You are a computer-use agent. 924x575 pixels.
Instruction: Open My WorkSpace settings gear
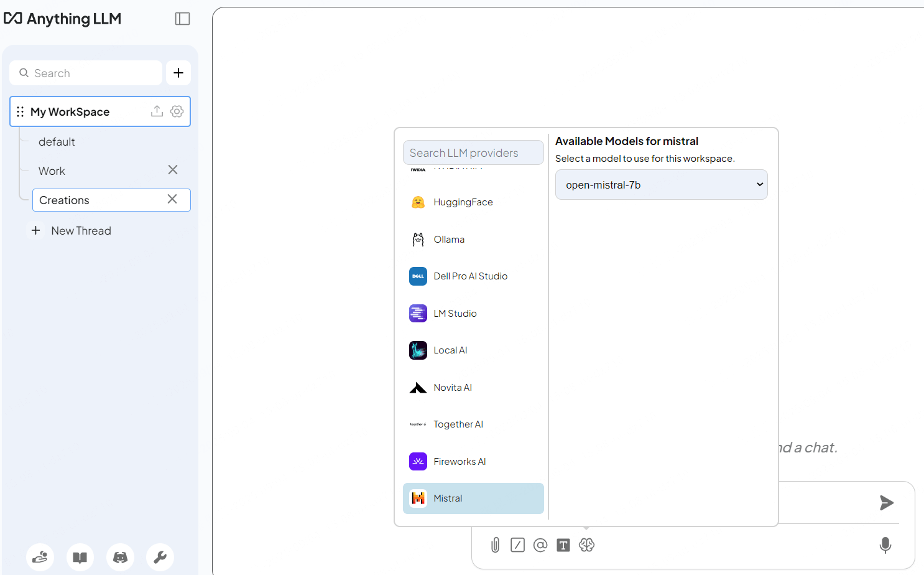tap(177, 111)
